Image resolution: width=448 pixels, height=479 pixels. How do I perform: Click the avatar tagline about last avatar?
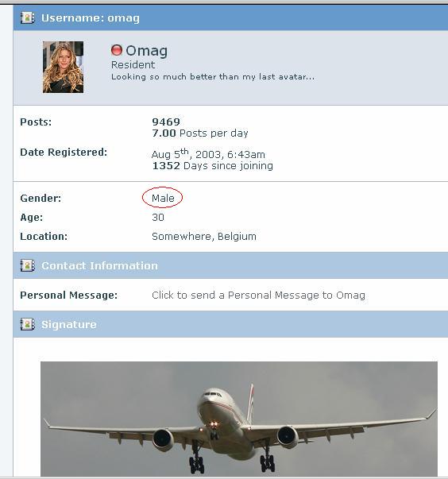click(213, 77)
